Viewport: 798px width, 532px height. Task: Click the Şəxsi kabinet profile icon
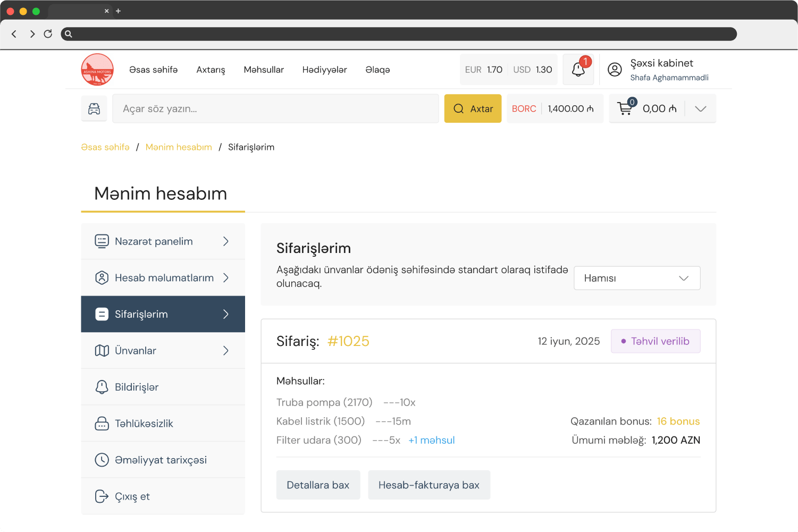click(615, 69)
